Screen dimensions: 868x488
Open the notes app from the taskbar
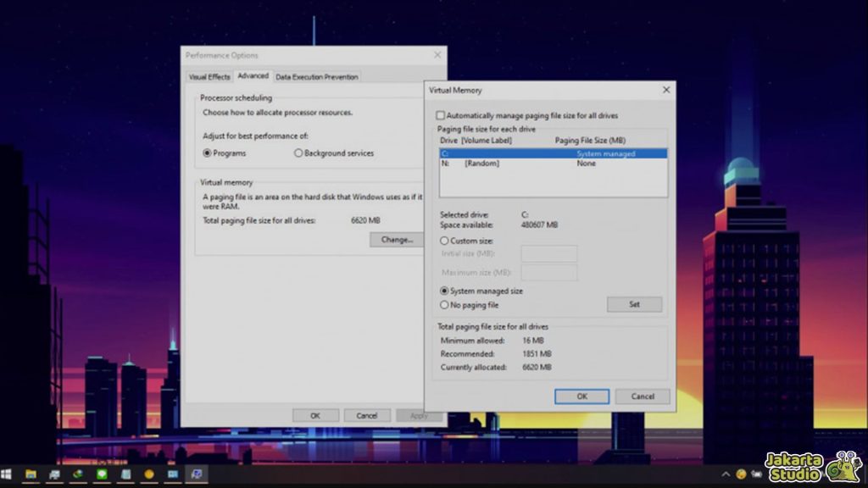[x=125, y=476]
